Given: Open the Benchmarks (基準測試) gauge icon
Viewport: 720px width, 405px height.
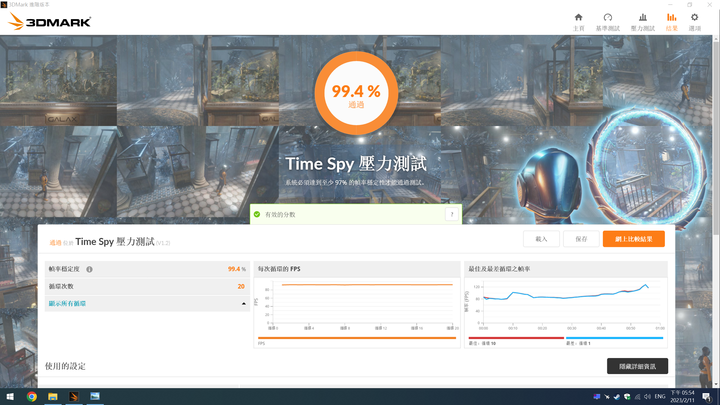Looking at the screenshot, I should pyautogui.click(x=608, y=17).
